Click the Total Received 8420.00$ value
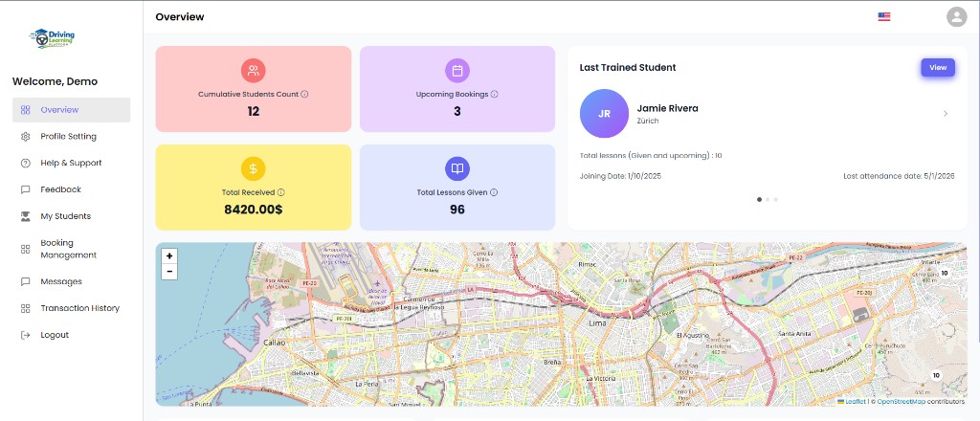Image resolution: width=980 pixels, height=421 pixels. tap(253, 210)
